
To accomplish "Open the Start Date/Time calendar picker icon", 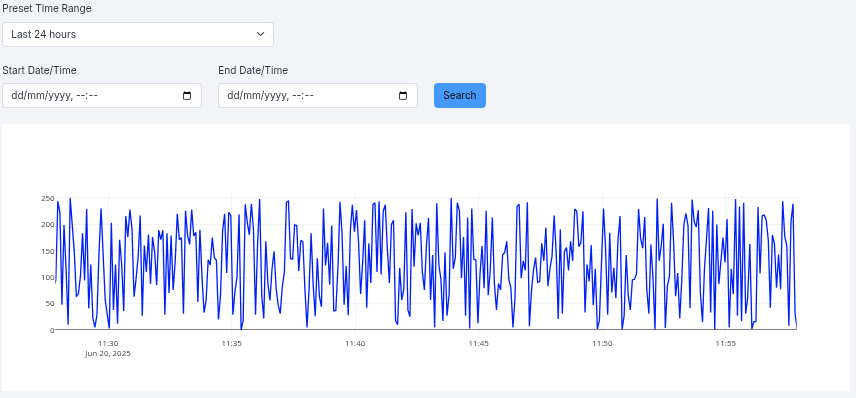I will pyautogui.click(x=187, y=96).
